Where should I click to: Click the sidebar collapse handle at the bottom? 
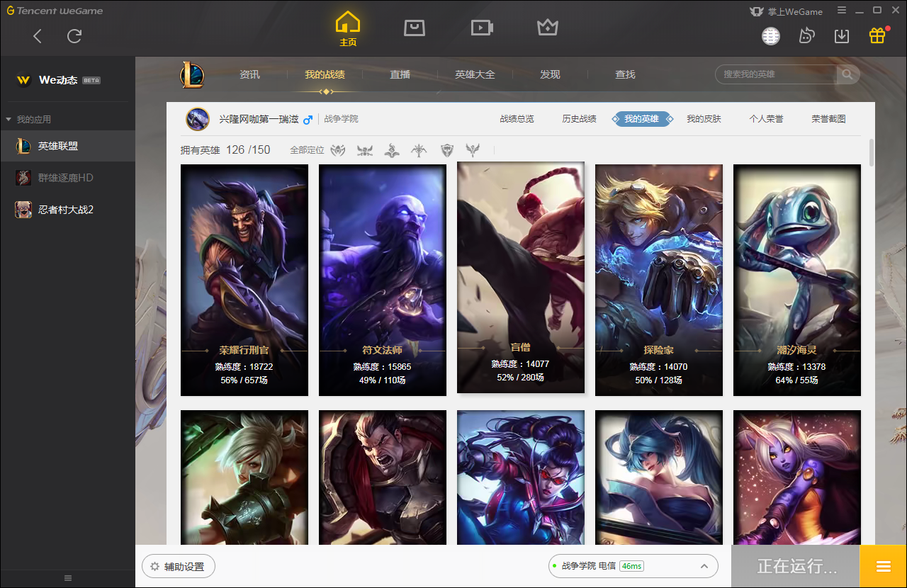(x=68, y=578)
